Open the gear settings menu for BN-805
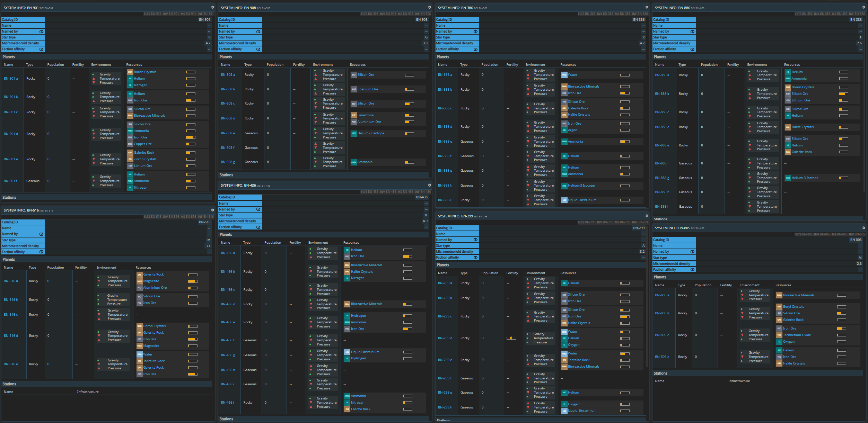 (x=863, y=228)
